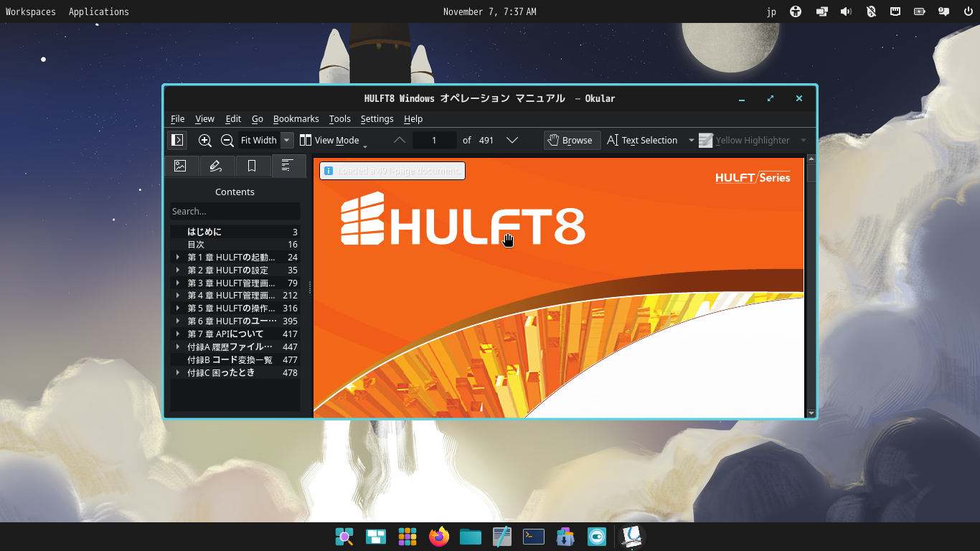Viewport: 980px width, 551px height.
Task: Open the Edit menu
Action: click(x=233, y=119)
